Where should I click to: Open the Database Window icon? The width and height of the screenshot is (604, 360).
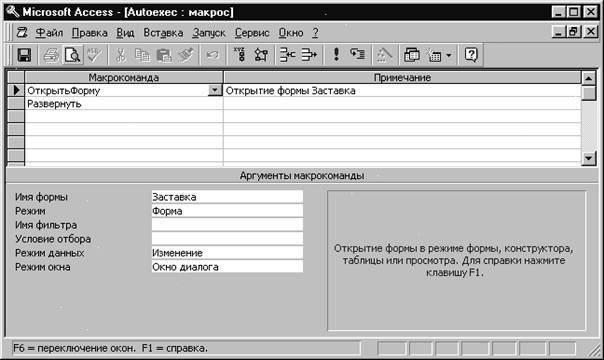(x=411, y=55)
